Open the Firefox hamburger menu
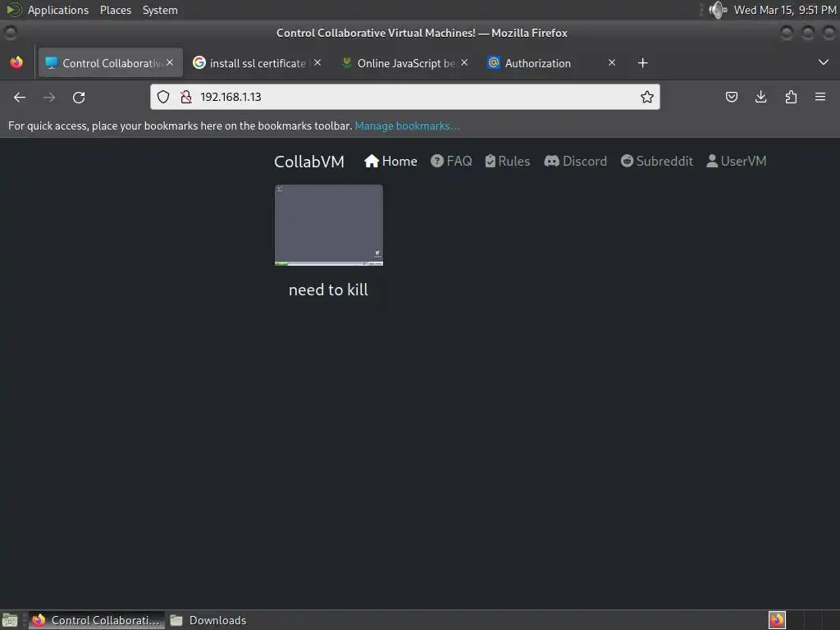The width and height of the screenshot is (840, 630). (820, 97)
